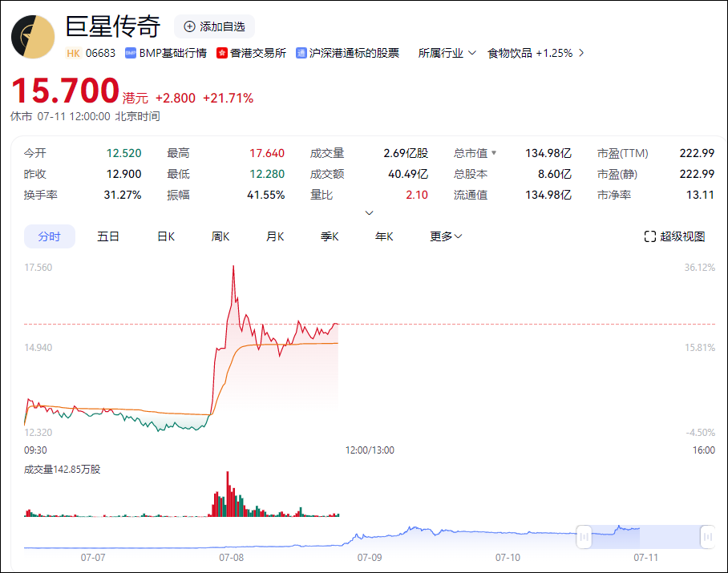
Task: Click the left handle of the timeline range
Action: click(584, 536)
